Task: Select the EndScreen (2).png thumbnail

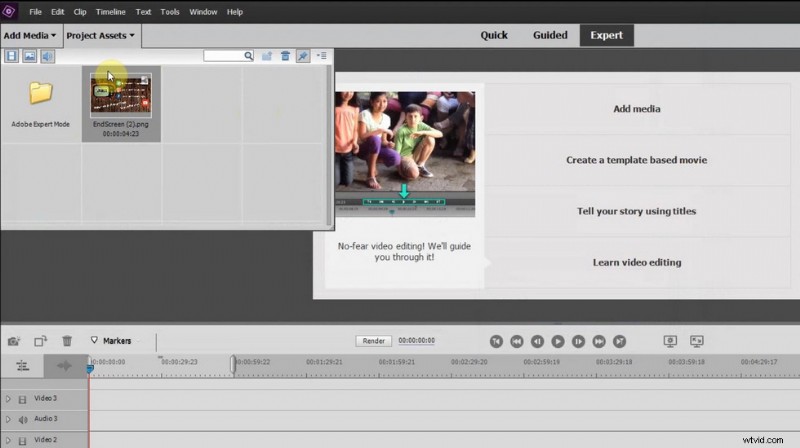Action: tap(121, 94)
